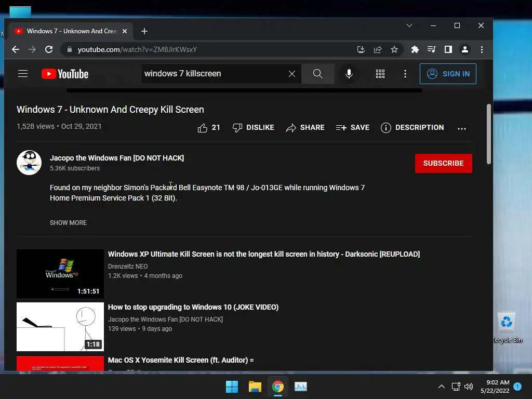Subscribe to the channel

click(x=444, y=163)
